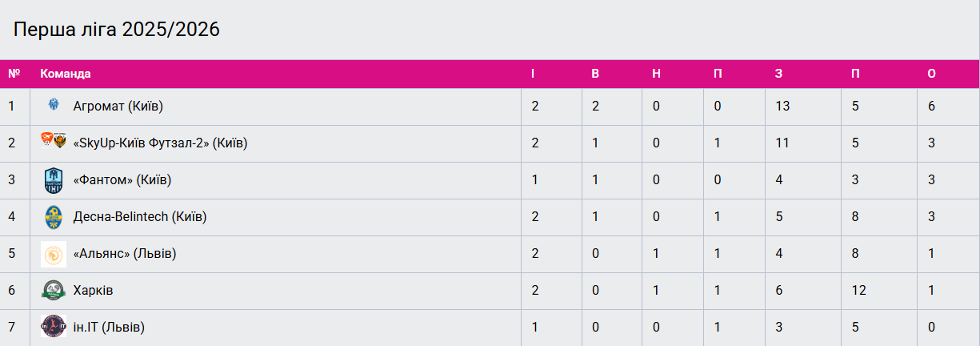Select the «Альянс» (Львів) team name
The width and height of the screenshot is (980, 346).
tap(124, 254)
